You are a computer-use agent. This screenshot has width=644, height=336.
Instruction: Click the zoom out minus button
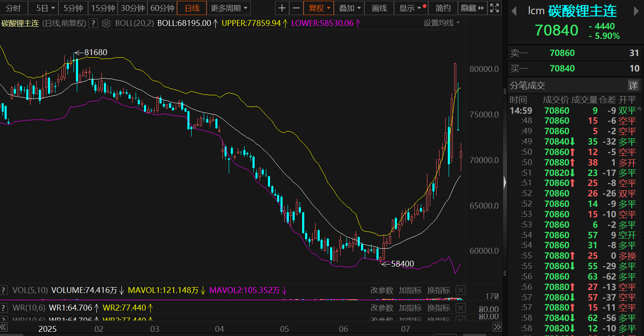click(296, 8)
